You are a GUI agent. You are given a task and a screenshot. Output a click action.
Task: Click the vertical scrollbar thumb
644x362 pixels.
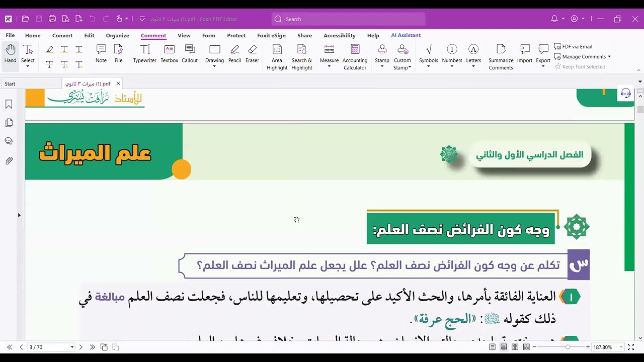coord(640,110)
